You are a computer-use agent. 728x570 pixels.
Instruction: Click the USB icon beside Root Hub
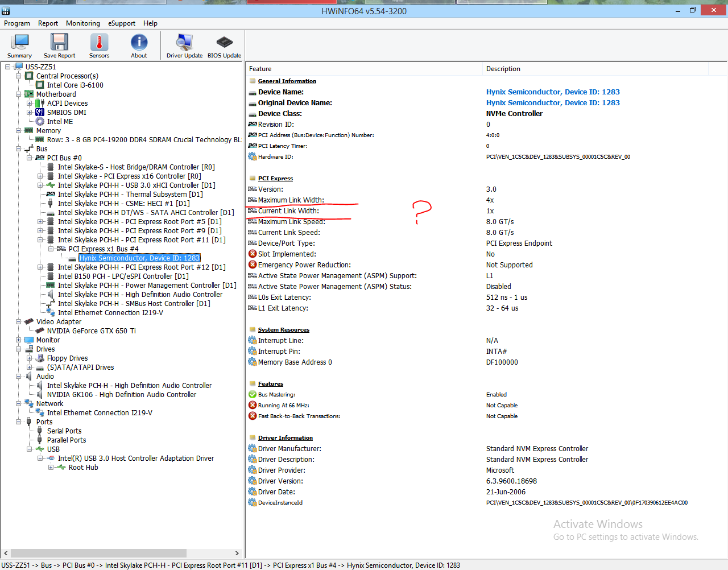pos(61,468)
